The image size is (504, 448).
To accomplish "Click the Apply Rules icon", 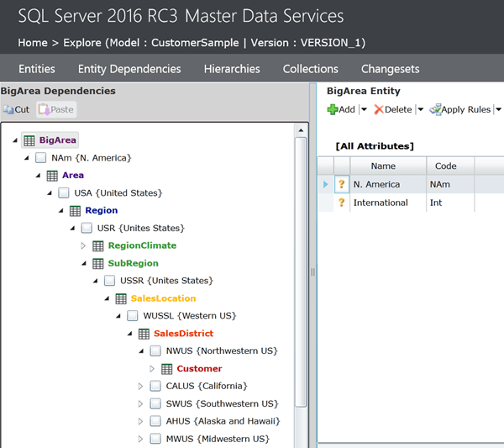I will [x=435, y=109].
